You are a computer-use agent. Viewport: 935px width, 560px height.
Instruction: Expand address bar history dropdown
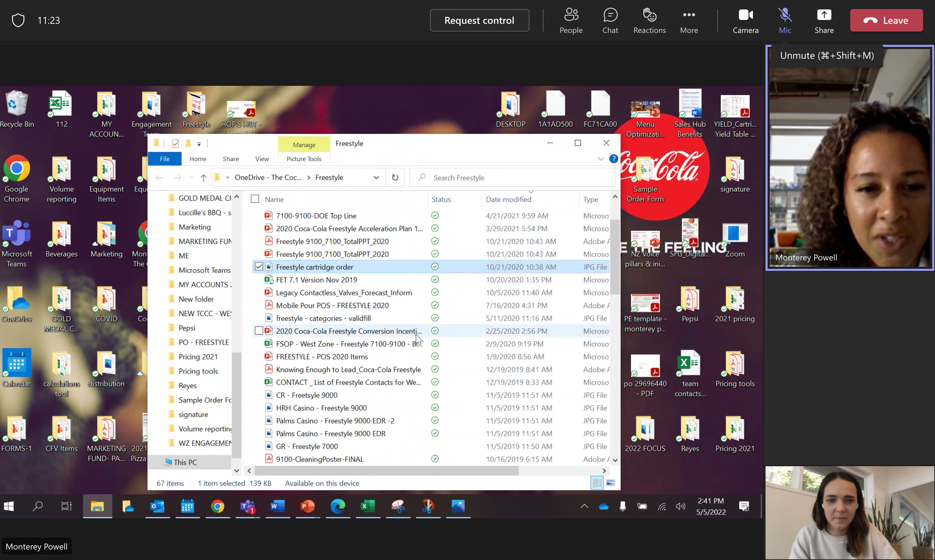(376, 177)
